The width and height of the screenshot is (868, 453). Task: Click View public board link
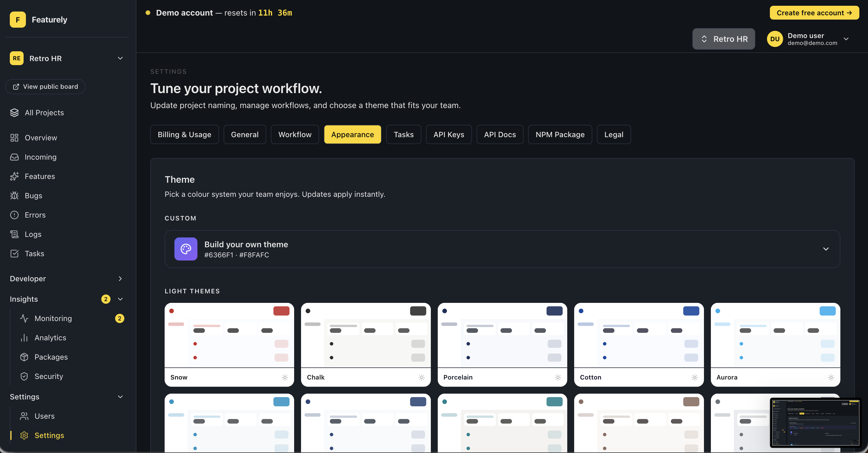tap(45, 87)
